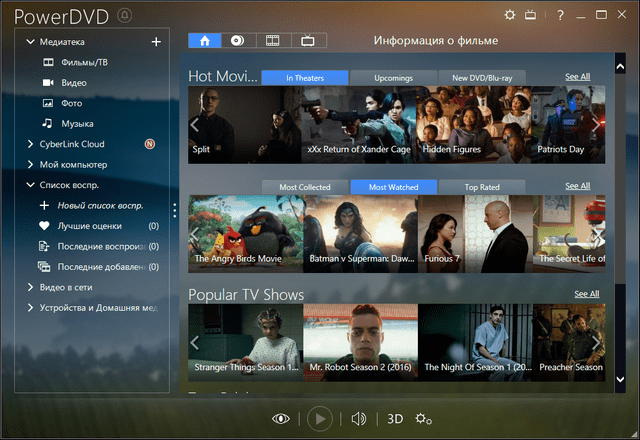Viewport: 640px width, 440px height.
Task: Open Фото library section
Action: 71,103
